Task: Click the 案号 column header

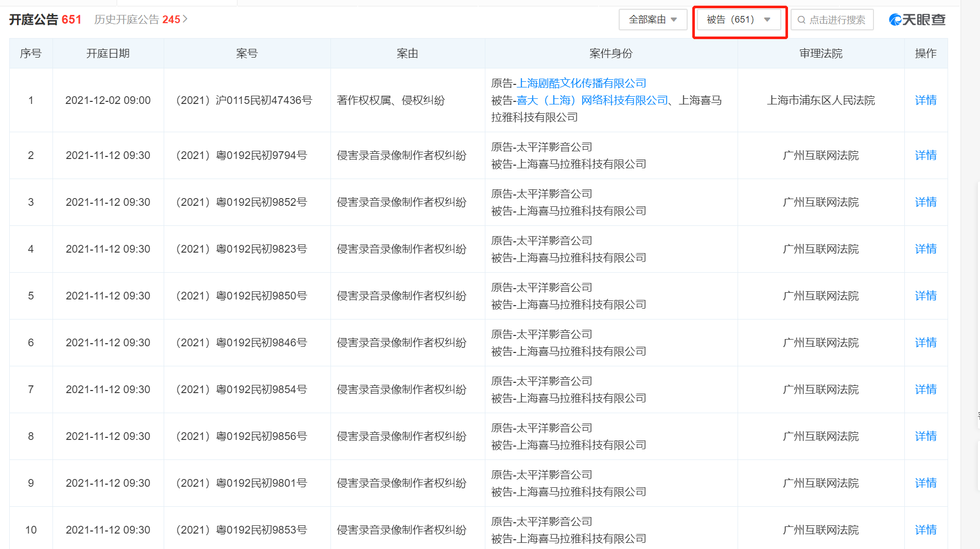Action: (247, 54)
